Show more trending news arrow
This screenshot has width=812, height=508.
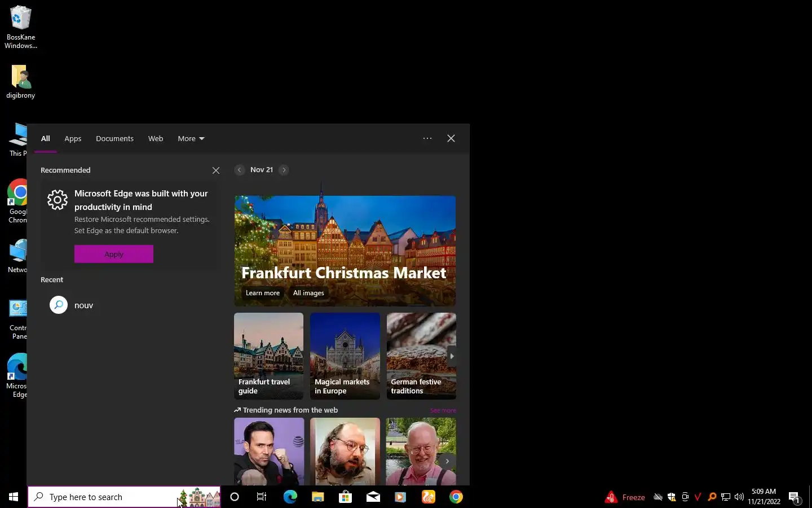(x=447, y=461)
